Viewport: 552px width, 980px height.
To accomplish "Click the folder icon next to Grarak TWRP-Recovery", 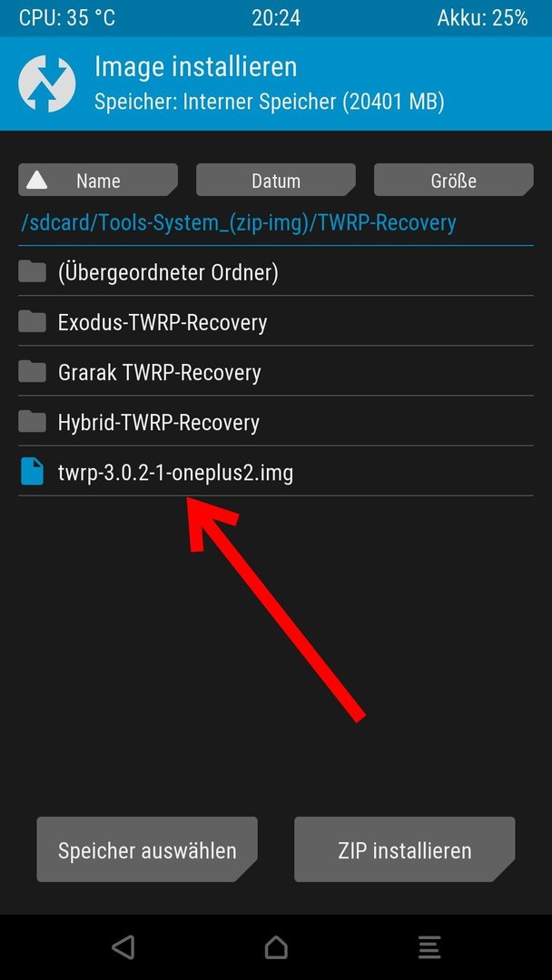I will [32, 372].
